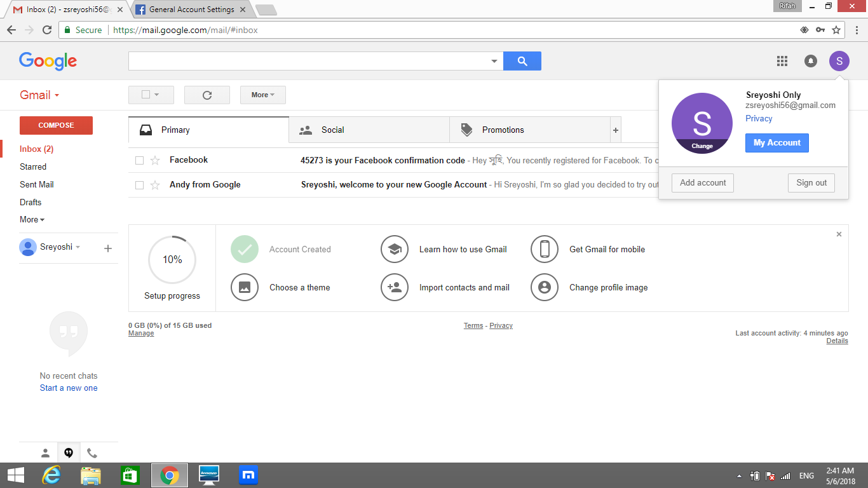The height and width of the screenshot is (488, 868).
Task: Click Add account button
Action: coord(703,183)
